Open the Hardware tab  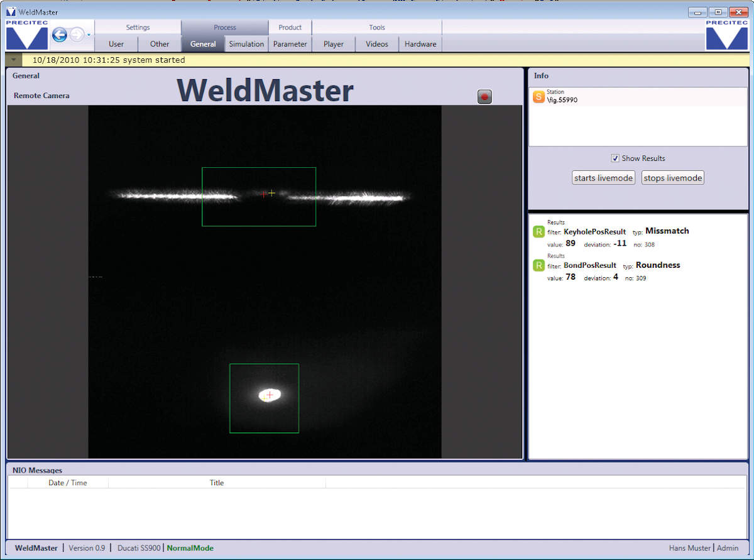click(x=420, y=44)
